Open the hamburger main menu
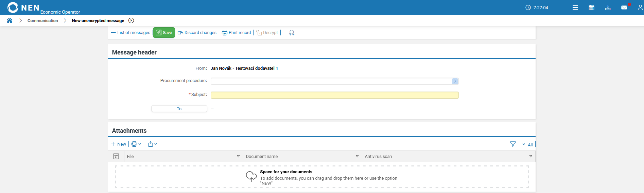The width and height of the screenshot is (644, 193). pyautogui.click(x=575, y=7)
